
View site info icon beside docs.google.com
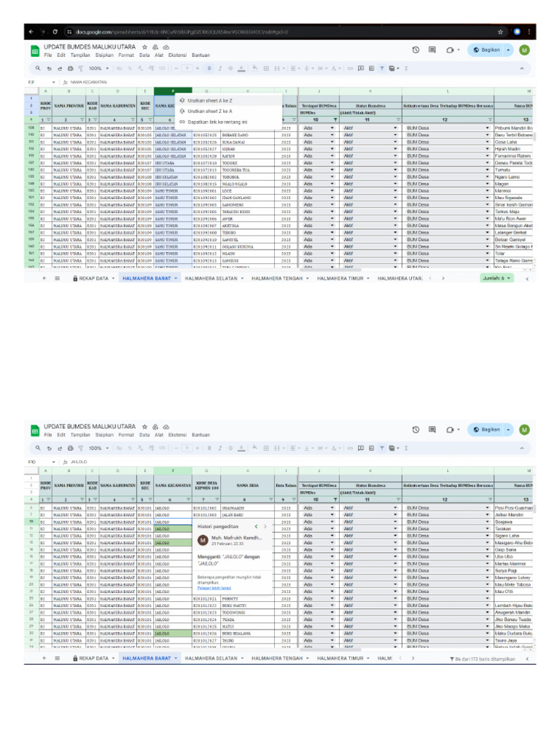pyautogui.click(x=69, y=32)
